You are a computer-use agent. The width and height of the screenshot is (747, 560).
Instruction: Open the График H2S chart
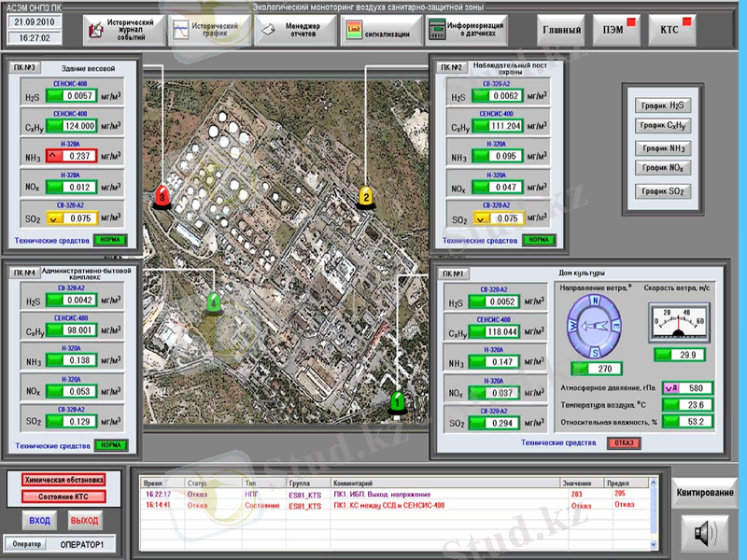click(x=662, y=106)
